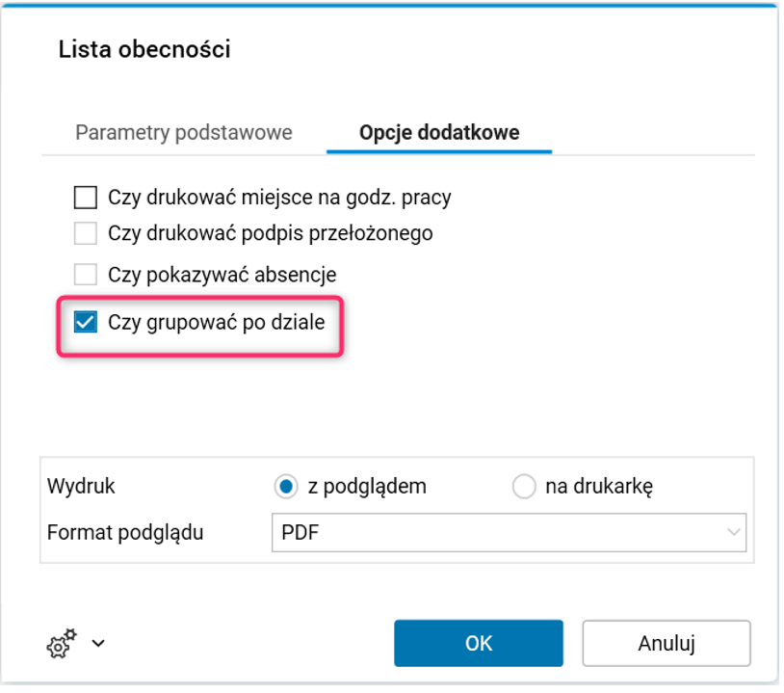Open the Format podglądu dropdown arrow
This screenshot has width=784, height=693.
[x=734, y=532]
